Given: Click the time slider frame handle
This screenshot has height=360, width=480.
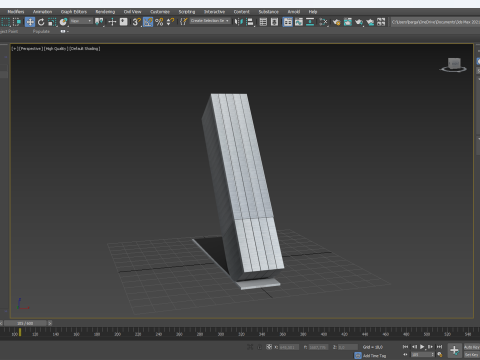Looking at the screenshot, I should click(x=25, y=323).
